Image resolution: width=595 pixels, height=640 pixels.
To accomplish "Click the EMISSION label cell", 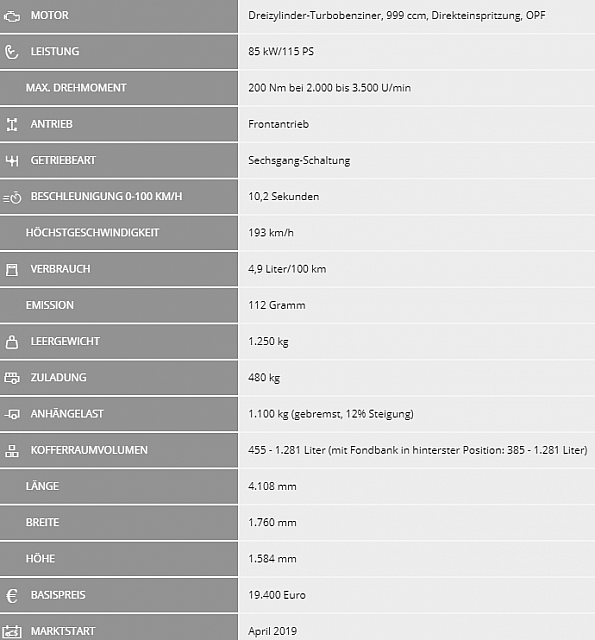I will 119,305.
